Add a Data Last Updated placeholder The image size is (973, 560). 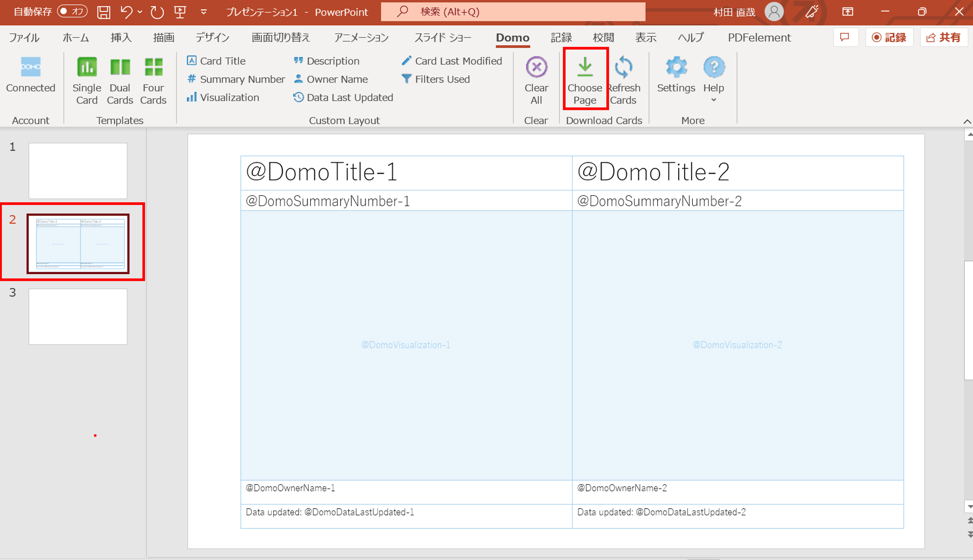click(343, 97)
